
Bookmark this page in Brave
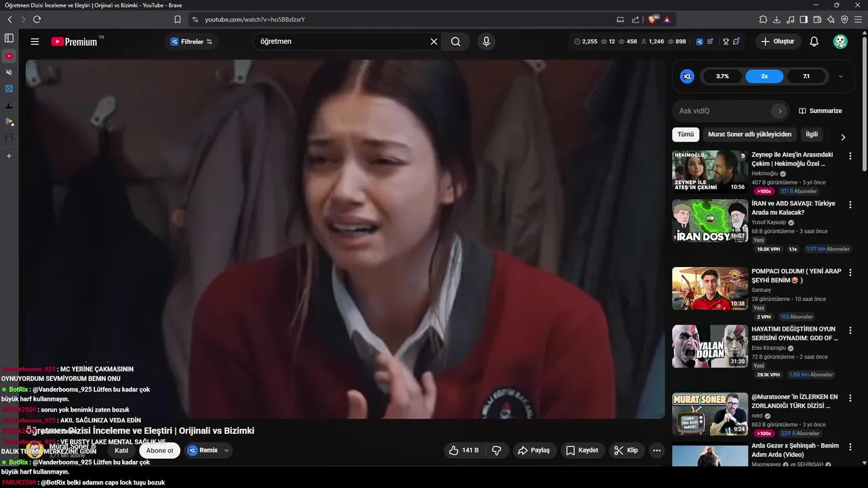pos(178,20)
